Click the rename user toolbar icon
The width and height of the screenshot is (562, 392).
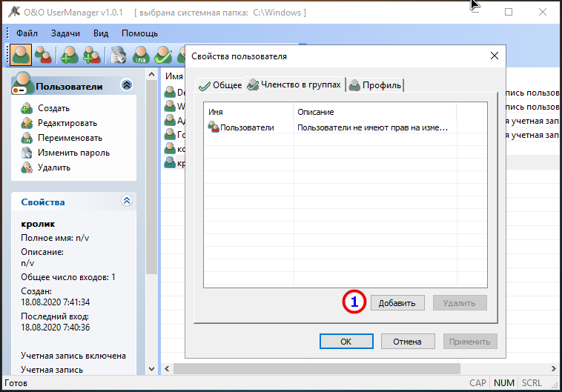click(x=141, y=55)
